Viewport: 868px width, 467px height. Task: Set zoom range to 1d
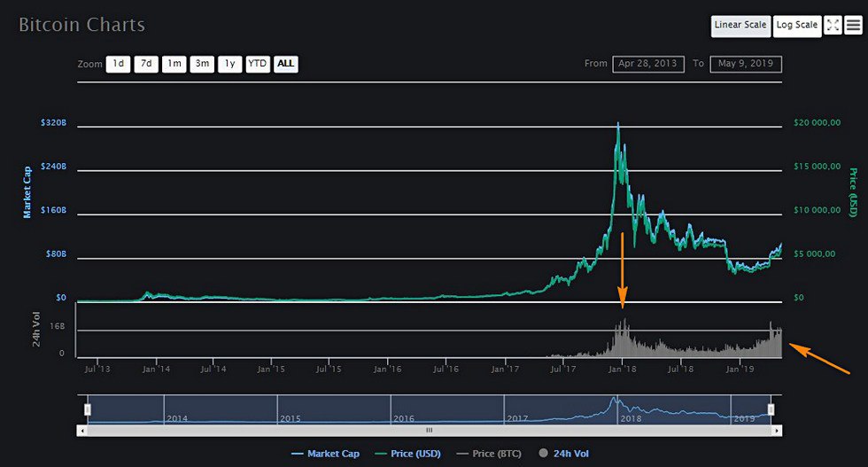point(118,64)
